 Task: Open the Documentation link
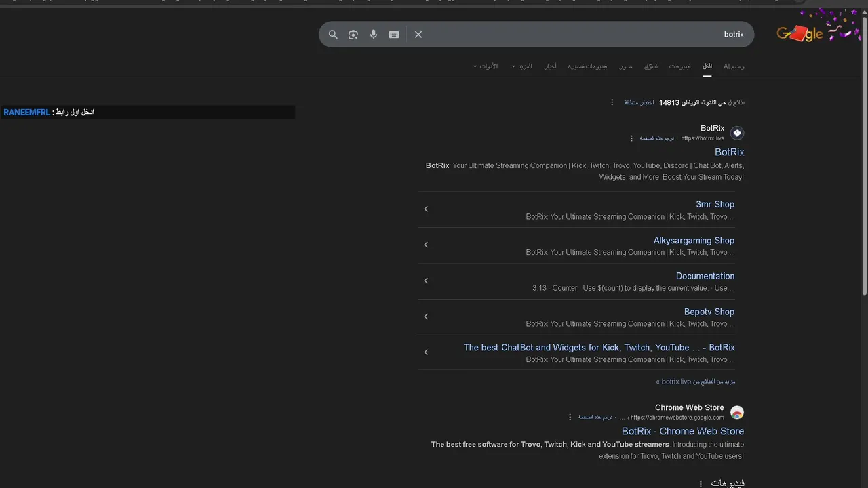tap(705, 277)
